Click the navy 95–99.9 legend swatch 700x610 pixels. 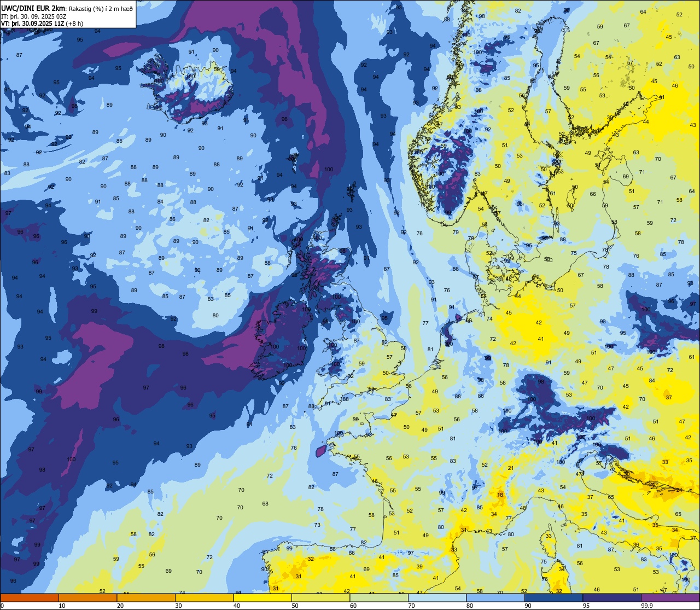(x=612, y=597)
